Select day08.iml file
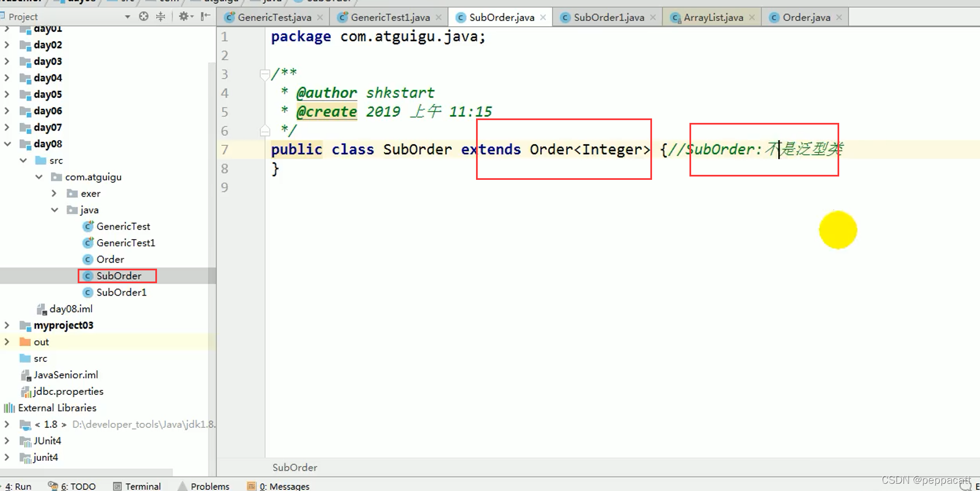Viewport: 980px width, 491px height. pyautogui.click(x=64, y=308)
